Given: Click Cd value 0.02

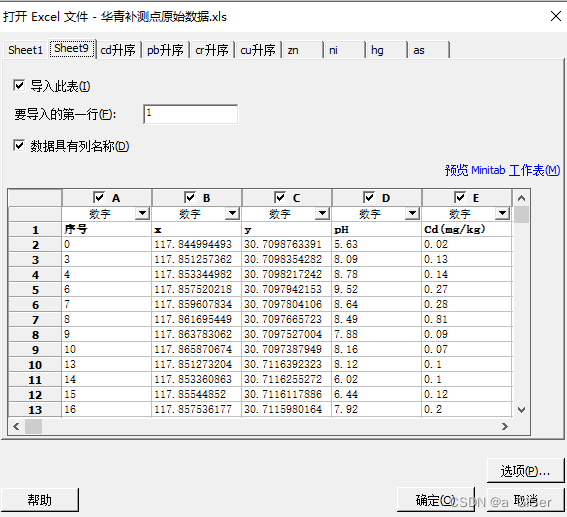Looking at the screenshot, I should tap(466, 245).
